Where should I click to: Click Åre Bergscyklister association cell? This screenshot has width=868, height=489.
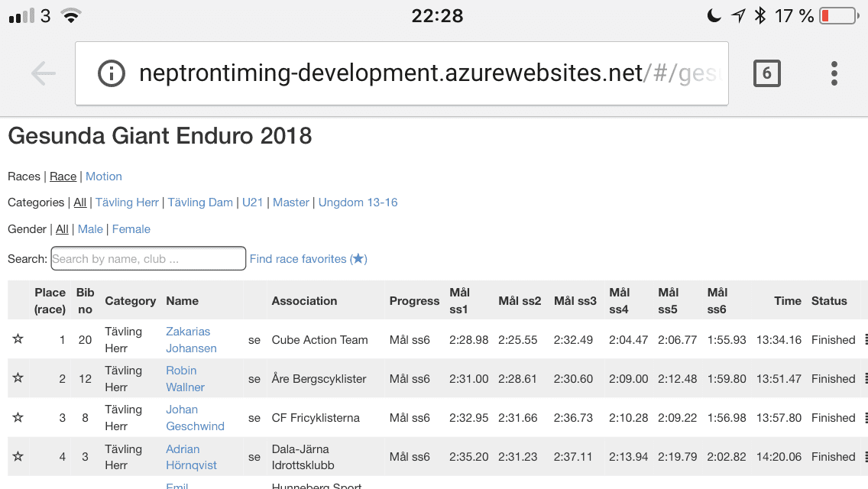[x=319, y=379]
